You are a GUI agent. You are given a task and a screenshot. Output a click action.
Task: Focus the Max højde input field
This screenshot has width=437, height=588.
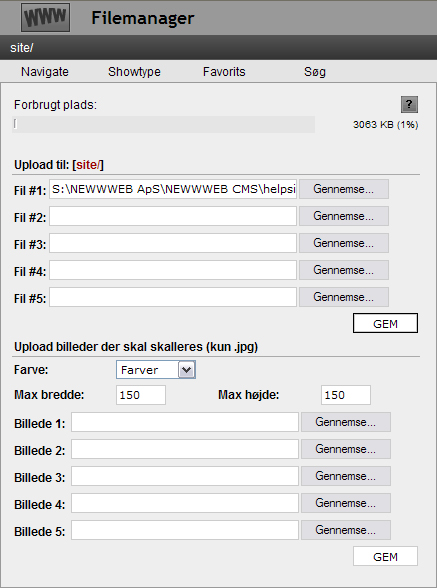click(x=346, y=395)
